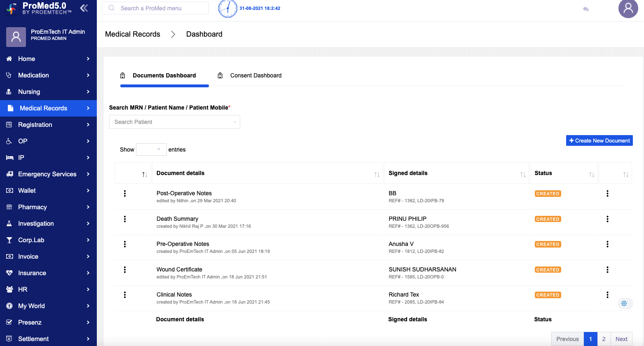The width and height of the screenshot is (644, 346).
Task: Switch to Consent Dashboard tab
Action: 255,75
